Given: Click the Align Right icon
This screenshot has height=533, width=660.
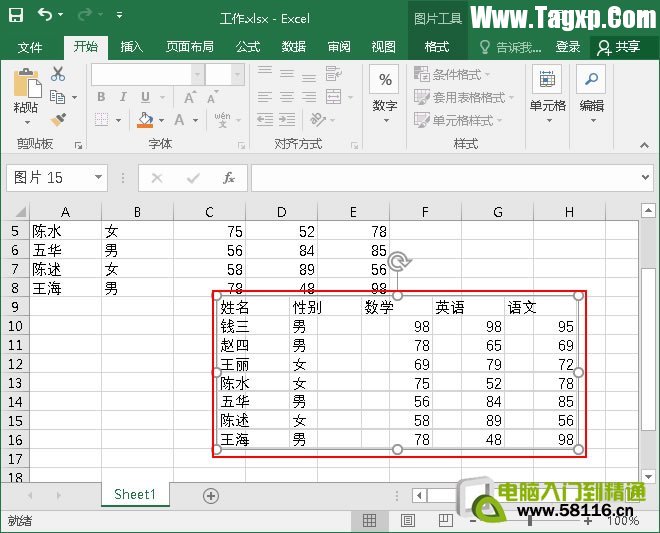Looking at the screenshot, I should point(309,97).
